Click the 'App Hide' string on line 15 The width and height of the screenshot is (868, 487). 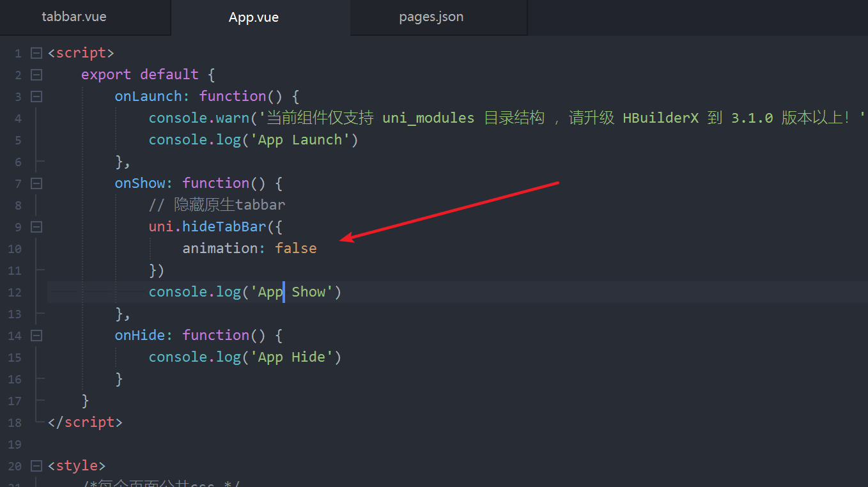point(292,357)
